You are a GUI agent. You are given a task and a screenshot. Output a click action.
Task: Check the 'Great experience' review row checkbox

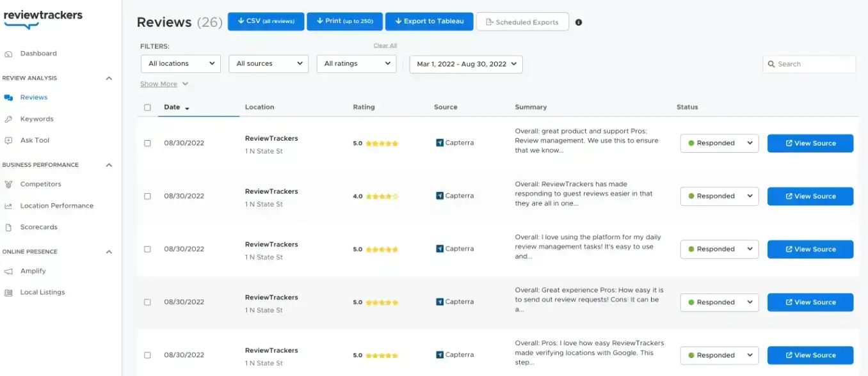(147, 302)
